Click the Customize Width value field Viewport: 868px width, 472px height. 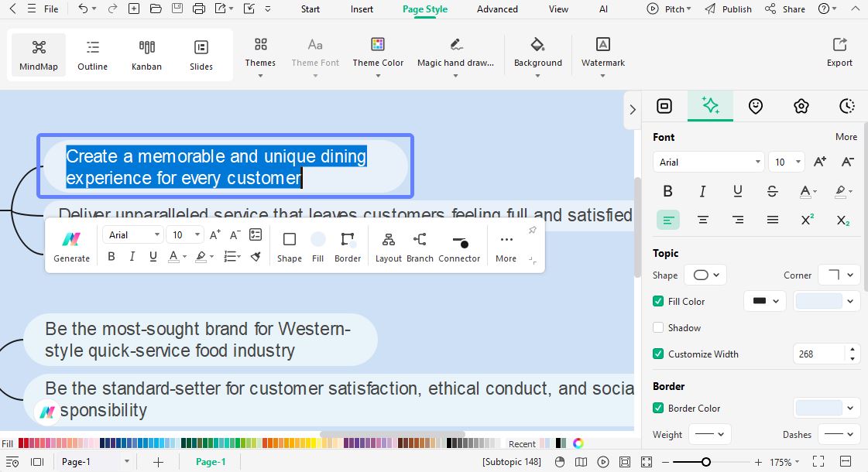(x=819, y=354)
